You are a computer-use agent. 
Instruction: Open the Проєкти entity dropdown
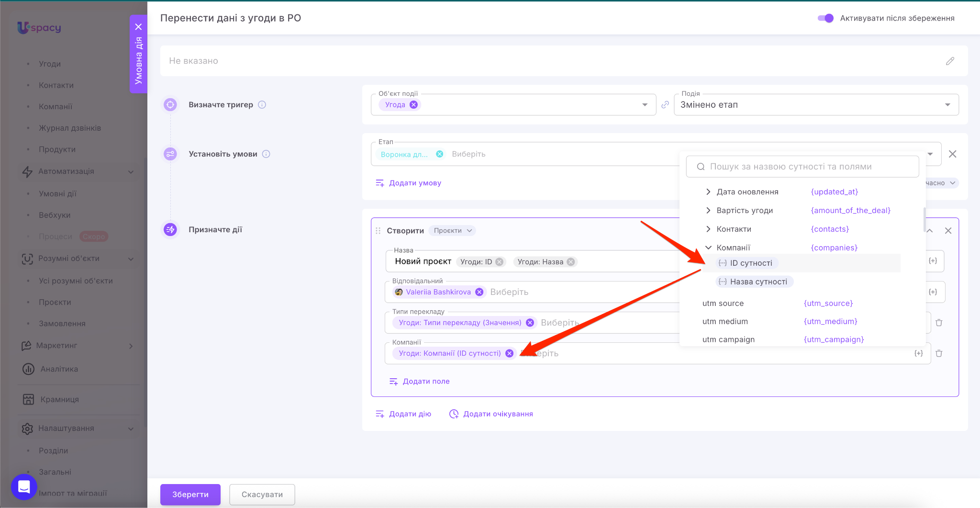click(452, 231)
